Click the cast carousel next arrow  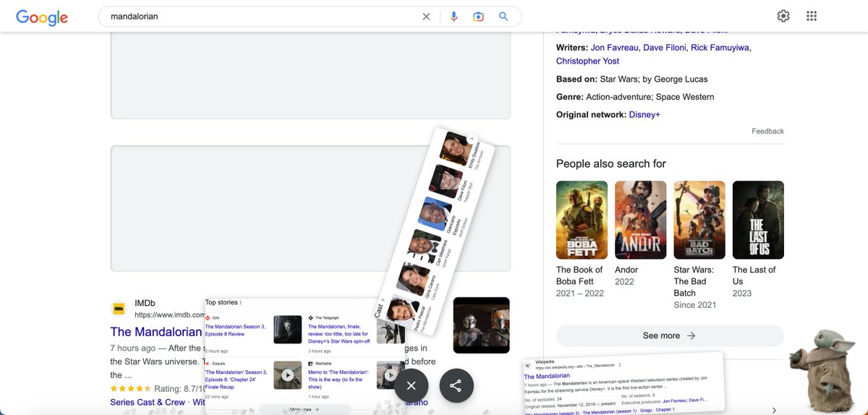472,138
